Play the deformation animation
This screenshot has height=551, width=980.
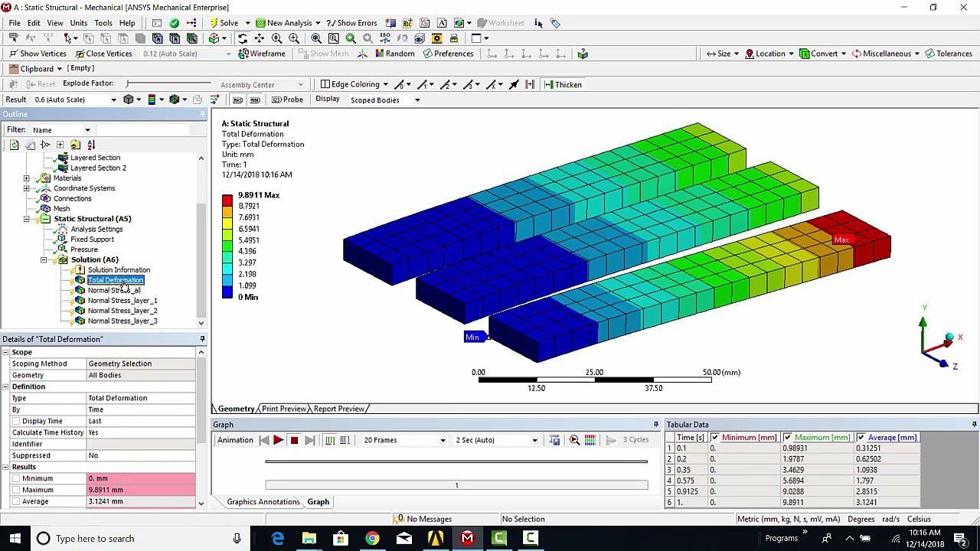278,440
